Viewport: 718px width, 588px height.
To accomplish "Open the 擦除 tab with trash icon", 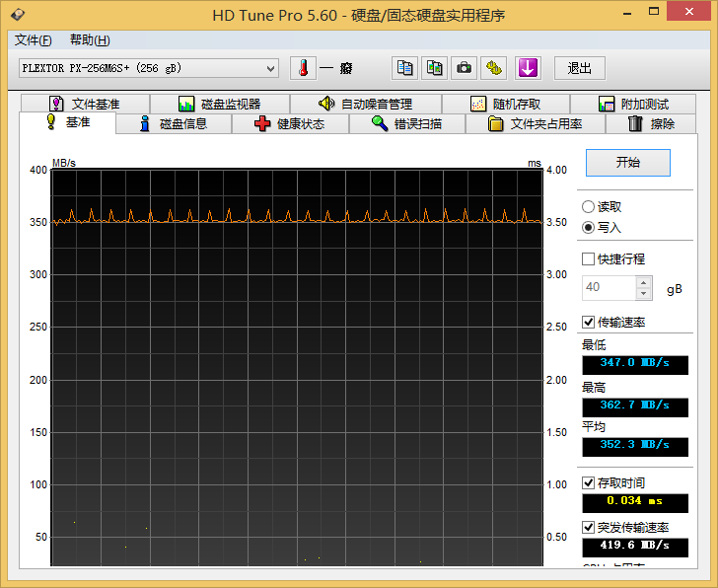I will pyautogui.click(x=651, y=124).
